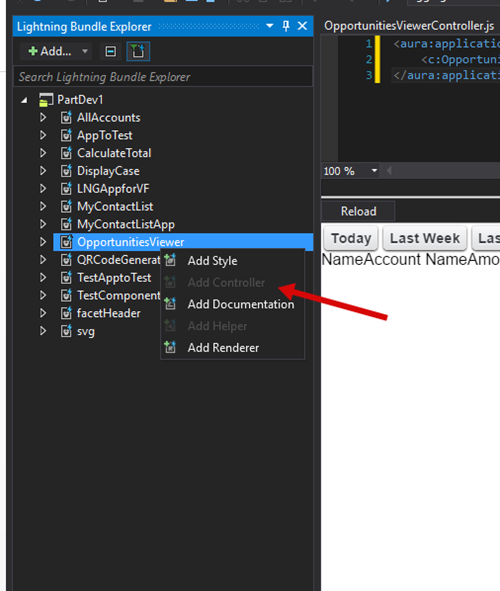Expand the AppToTest bundle
Screen dimensions: 500x591
point(43,135)
